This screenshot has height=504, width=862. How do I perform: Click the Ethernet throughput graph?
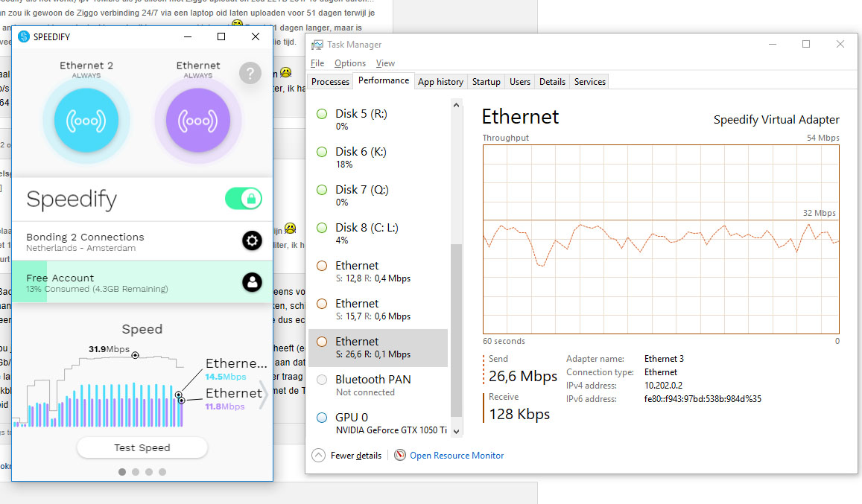(662, 239)
